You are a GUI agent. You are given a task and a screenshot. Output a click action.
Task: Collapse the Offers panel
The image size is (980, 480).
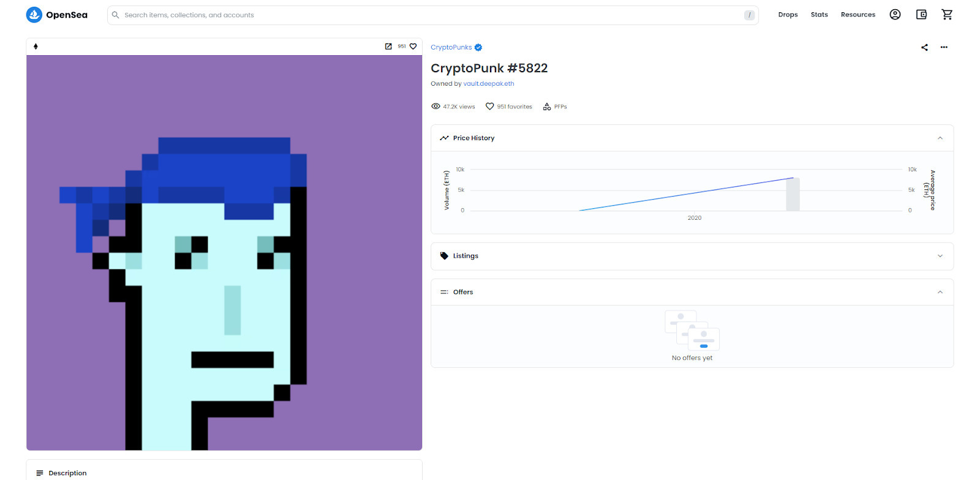pyautogui.click(x=940, y=292)
